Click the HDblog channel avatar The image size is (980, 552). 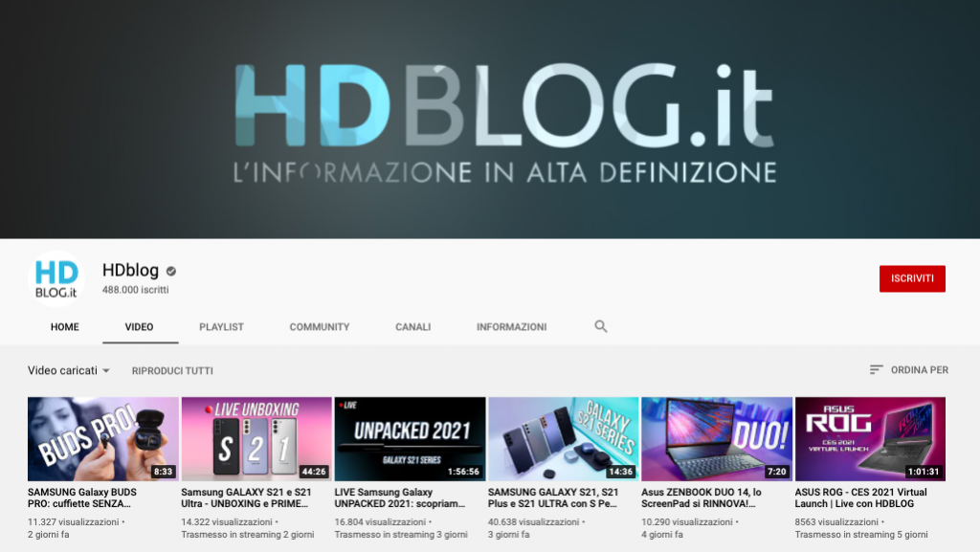click(56, 274)
